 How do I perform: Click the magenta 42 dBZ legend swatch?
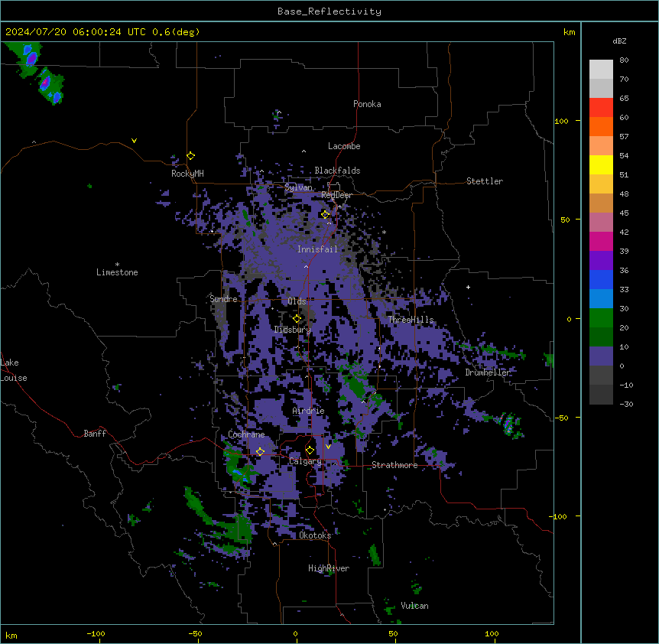[x=601, y=241]
